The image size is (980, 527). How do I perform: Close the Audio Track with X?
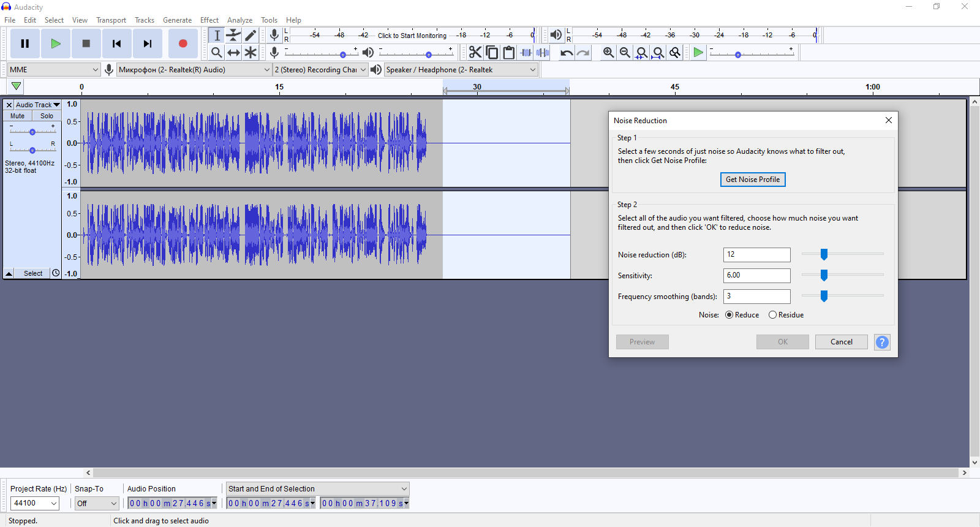pos(9,105)
